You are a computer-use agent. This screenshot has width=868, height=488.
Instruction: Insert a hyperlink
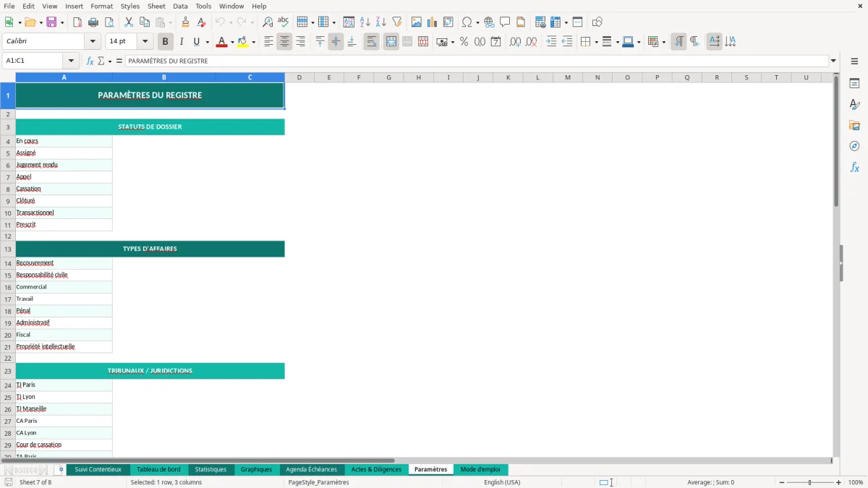point(490,22)
